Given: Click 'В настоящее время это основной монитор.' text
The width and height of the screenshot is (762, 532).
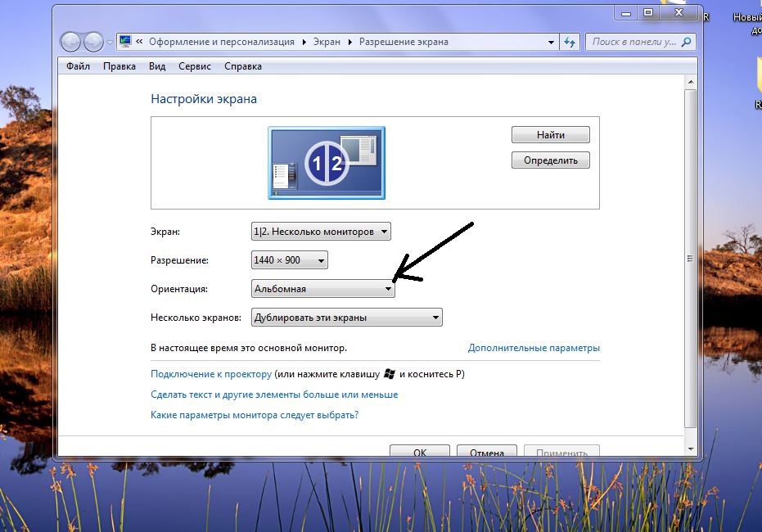Looking at the screenshot, I should (249, 348).
